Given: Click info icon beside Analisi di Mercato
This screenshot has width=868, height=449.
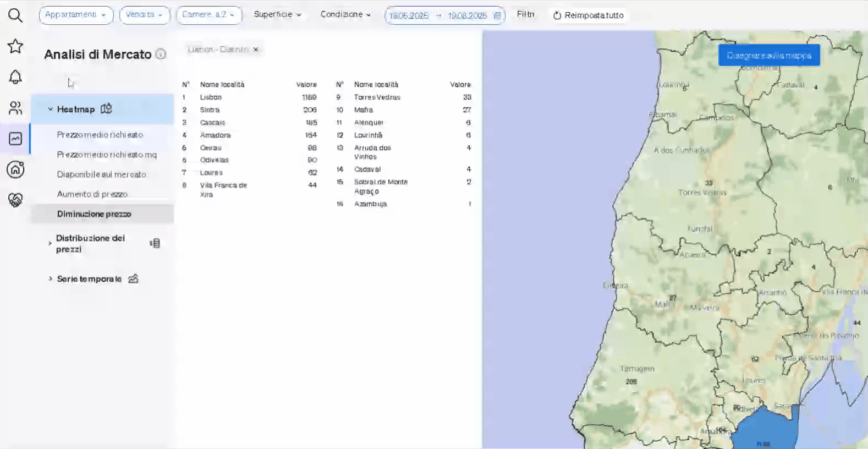Looking at the screenshot, I should 161,54.
